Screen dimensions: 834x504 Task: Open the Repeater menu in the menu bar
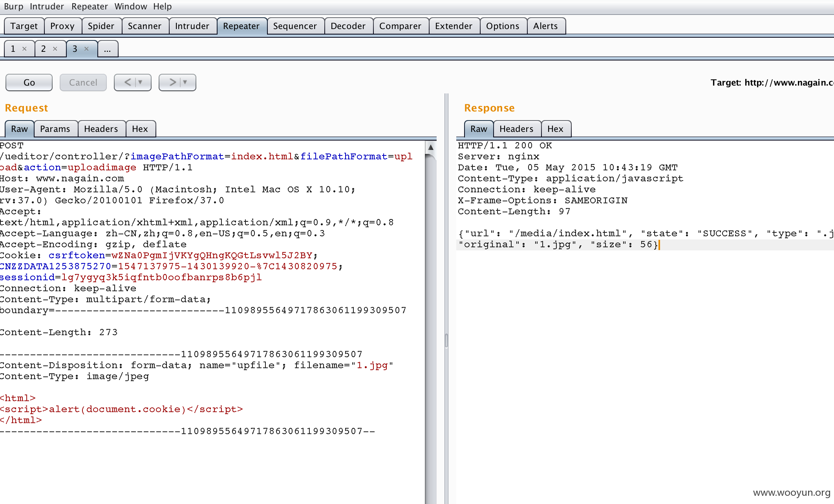90,7
